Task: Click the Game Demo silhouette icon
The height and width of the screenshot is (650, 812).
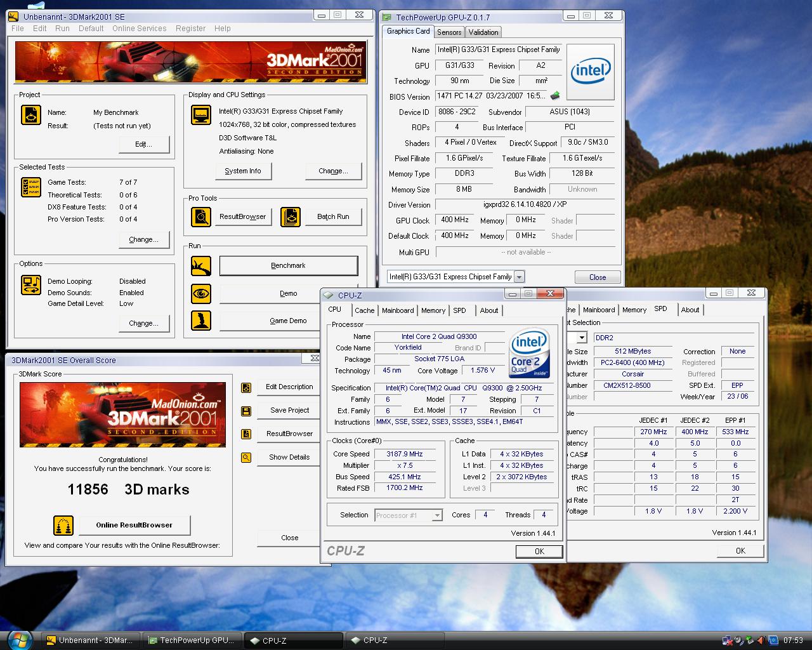Action: point(201,321)
